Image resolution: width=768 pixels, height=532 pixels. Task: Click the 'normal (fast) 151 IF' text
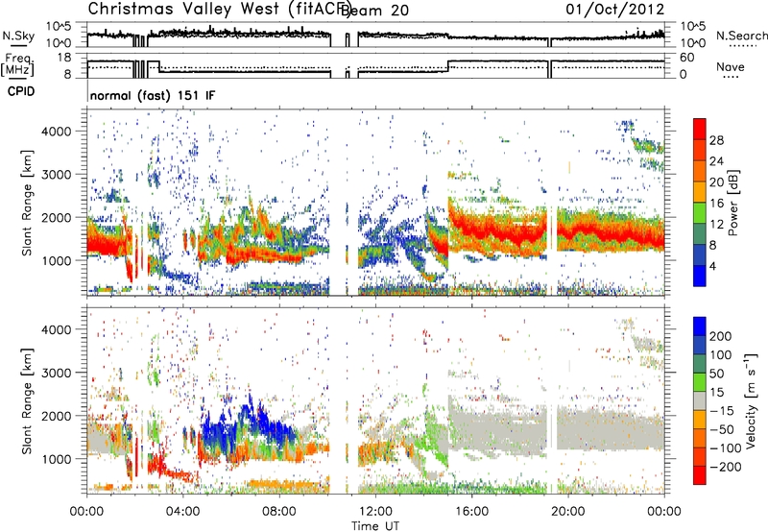(x=153, y=95)
